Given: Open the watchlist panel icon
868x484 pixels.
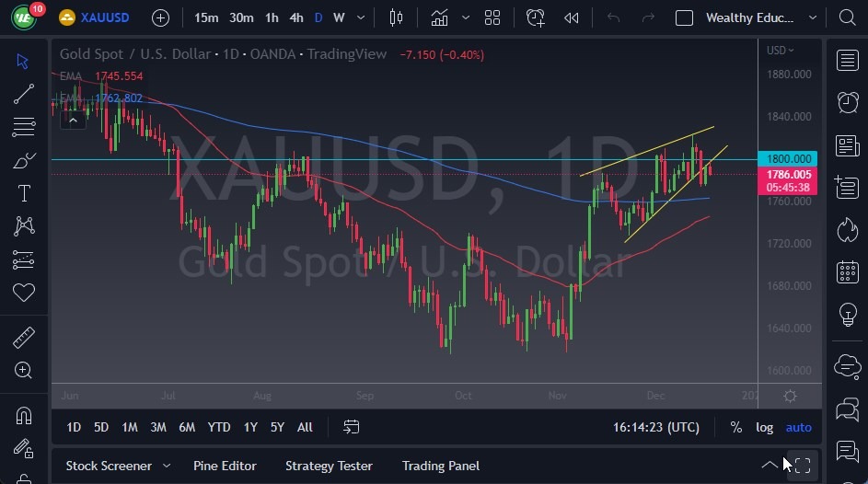Looking at the screenshot, I should (x=847, y=61).
